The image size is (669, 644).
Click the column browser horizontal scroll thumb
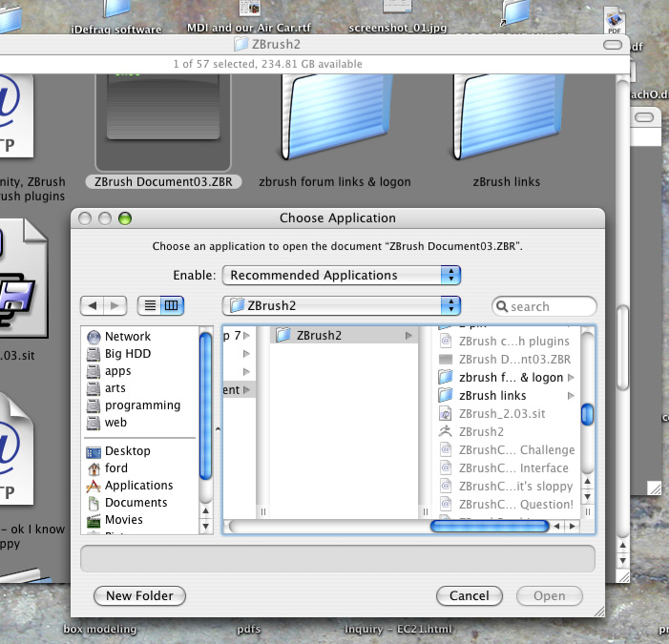490,527
